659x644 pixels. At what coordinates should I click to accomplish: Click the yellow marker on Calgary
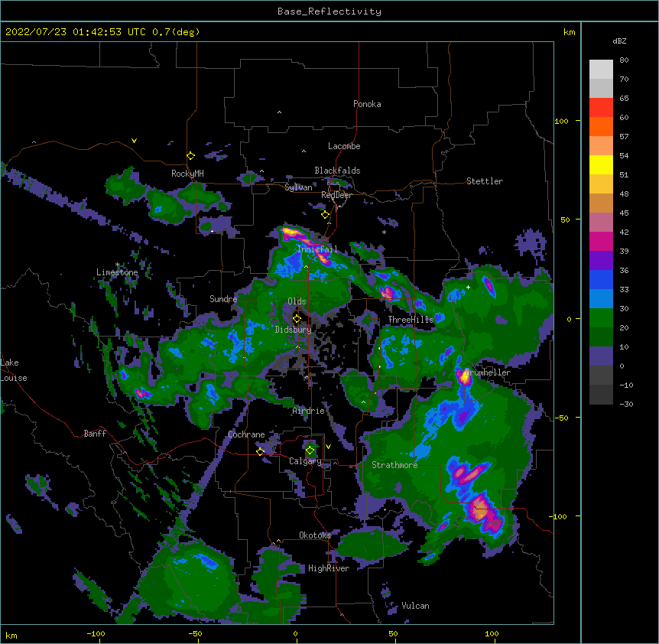pos(310,450)
